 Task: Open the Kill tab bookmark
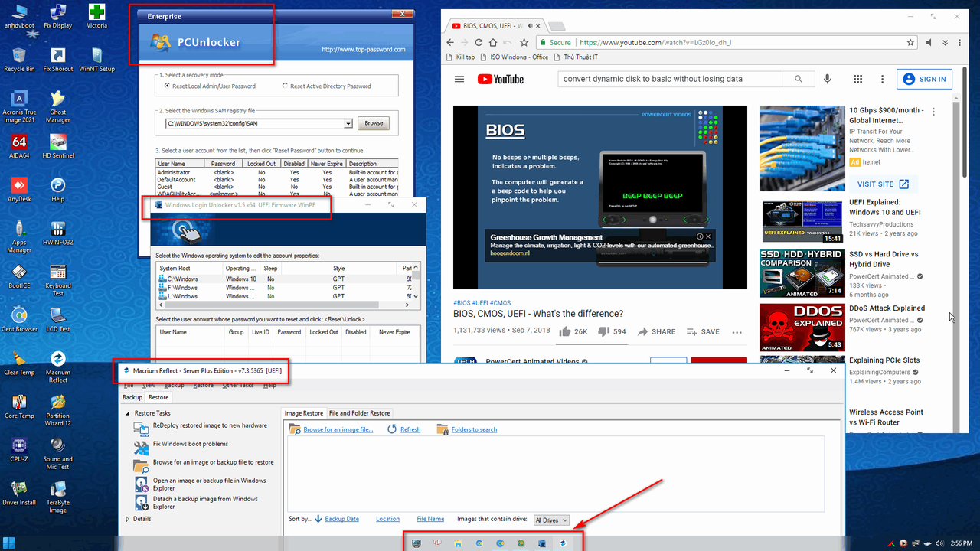(x=461, y=57)
